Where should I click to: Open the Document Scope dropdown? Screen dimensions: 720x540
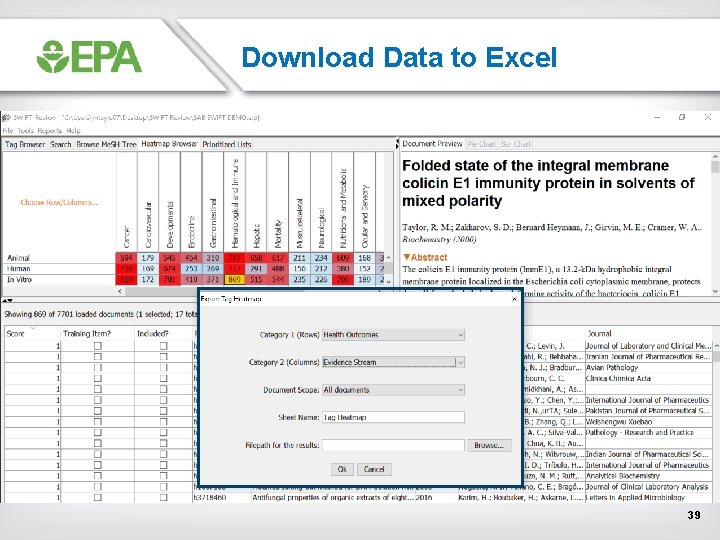click(394, 390)
